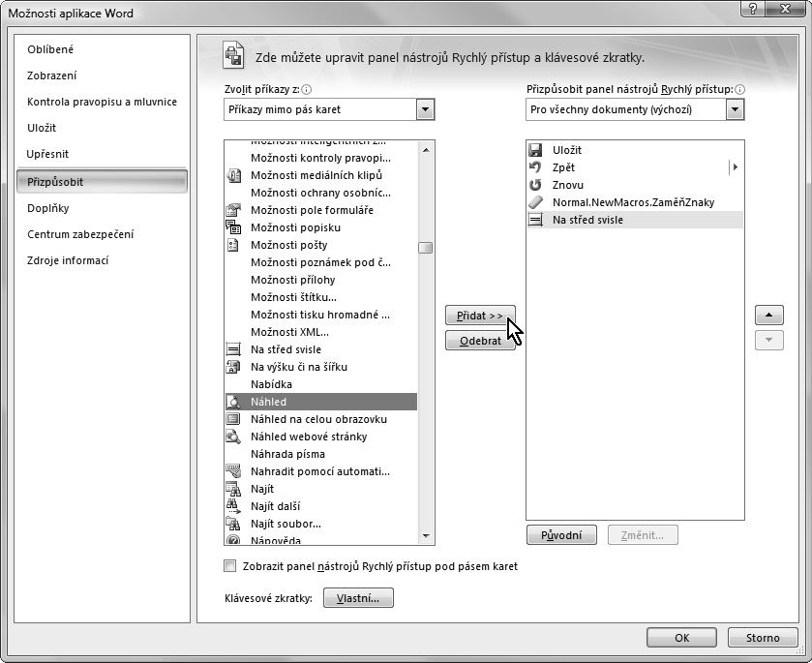Screen dimensions: 812x663
Task: Open the Oblíbené category
Action: coord(50,49)
